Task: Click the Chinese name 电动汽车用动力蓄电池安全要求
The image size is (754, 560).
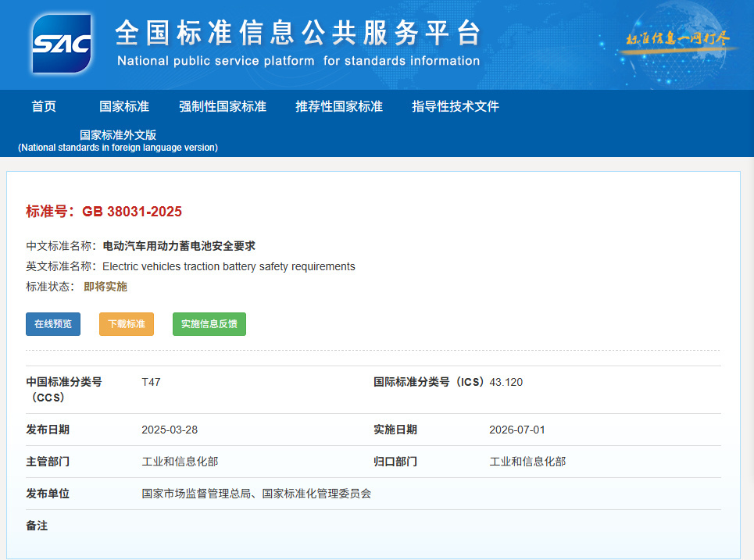Action: click(179, 246)
